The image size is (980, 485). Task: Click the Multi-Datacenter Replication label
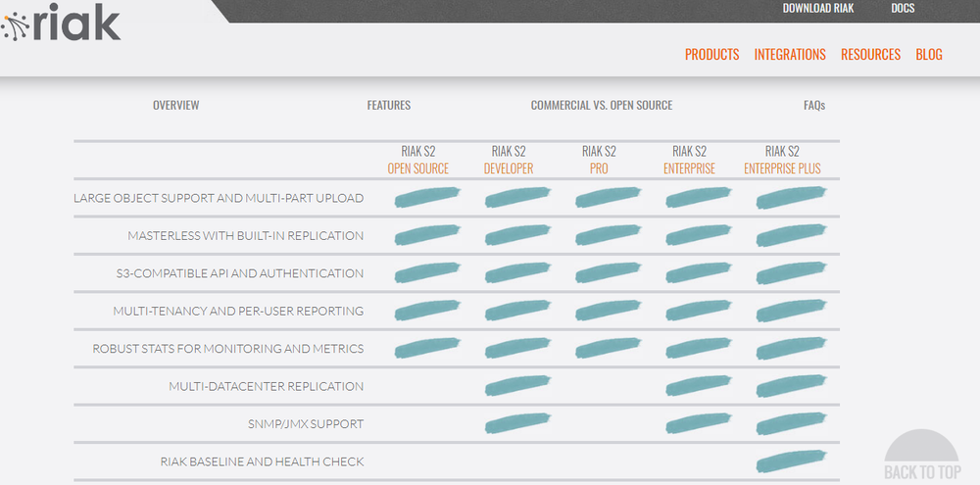pyautogui.click(x=267, y=386)
